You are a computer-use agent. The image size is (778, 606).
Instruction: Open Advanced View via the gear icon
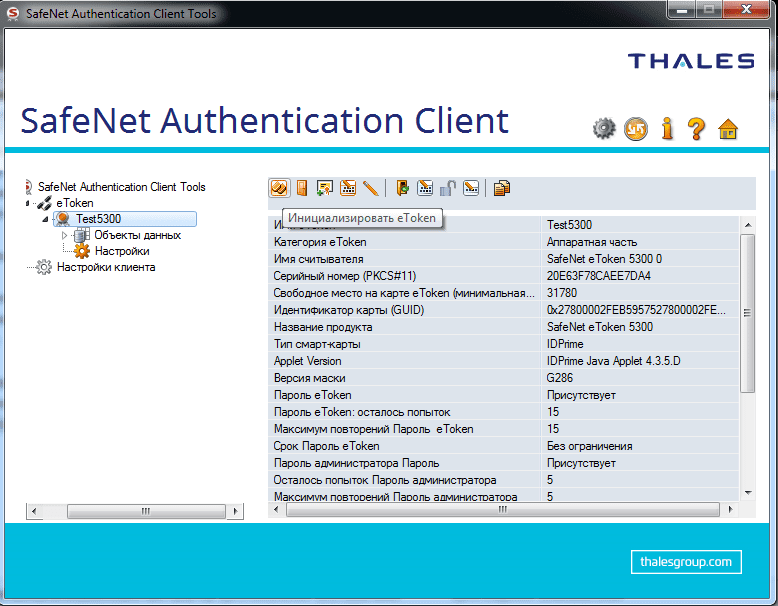(x=604, y=129)
